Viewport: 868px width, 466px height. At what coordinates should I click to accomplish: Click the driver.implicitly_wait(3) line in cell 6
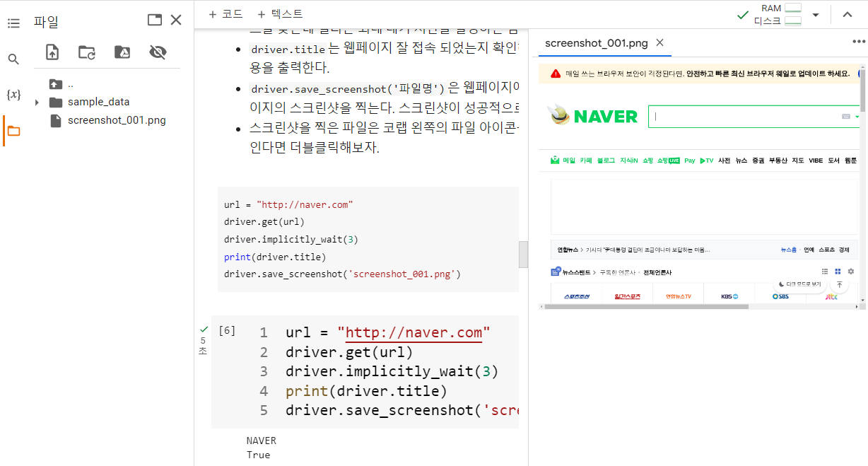[x=392, y=371]
